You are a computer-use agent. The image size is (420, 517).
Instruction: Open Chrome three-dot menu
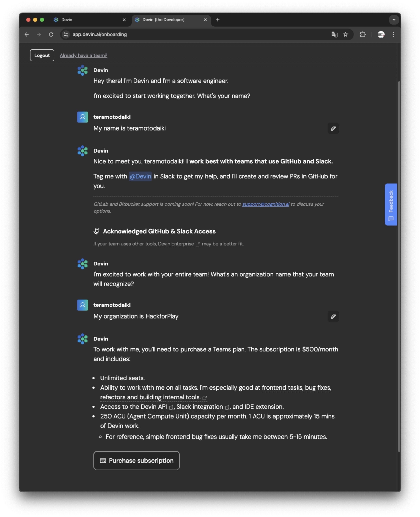393,35
